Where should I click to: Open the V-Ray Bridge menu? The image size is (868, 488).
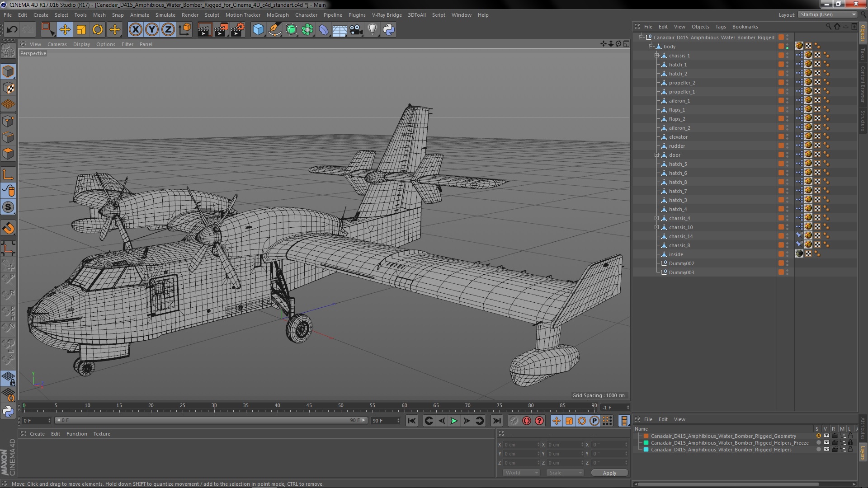click(x=387, y=15)
